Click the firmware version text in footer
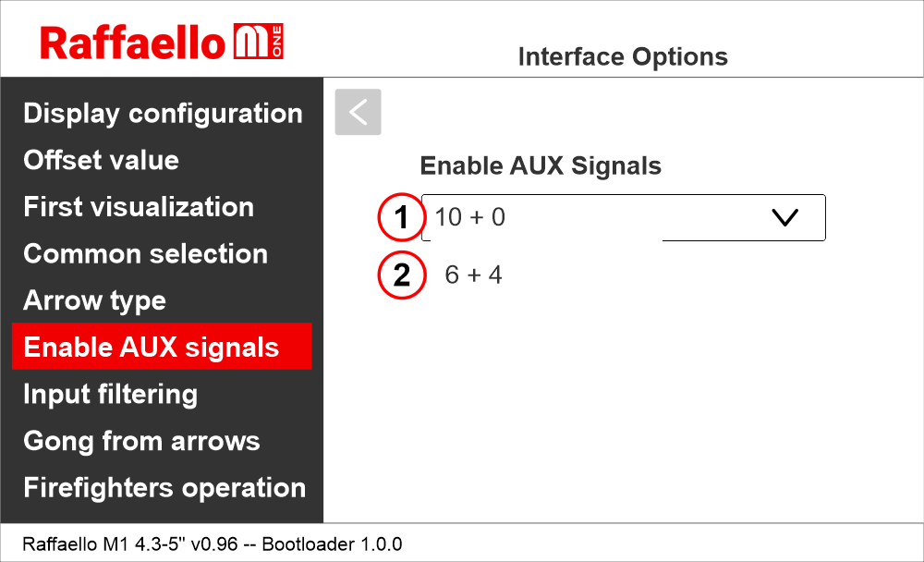924x562 pixels. coord(212,544)
